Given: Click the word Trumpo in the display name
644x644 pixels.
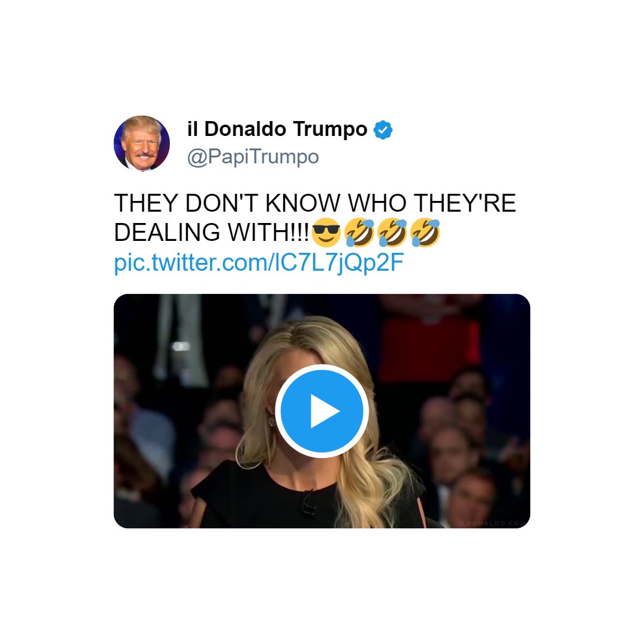Looking at the screenshot, I should click(x=330, y=129).
